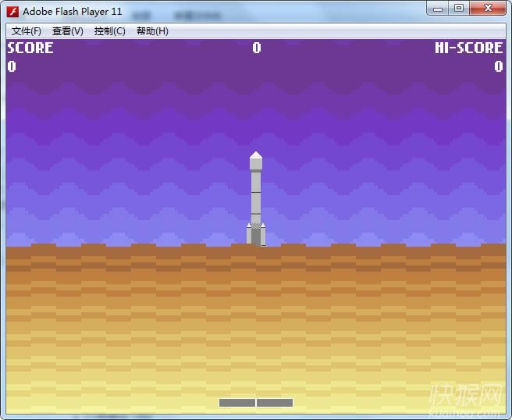Open the 控制(C) menu
This screenshot has width=512, height=420.
109,31
